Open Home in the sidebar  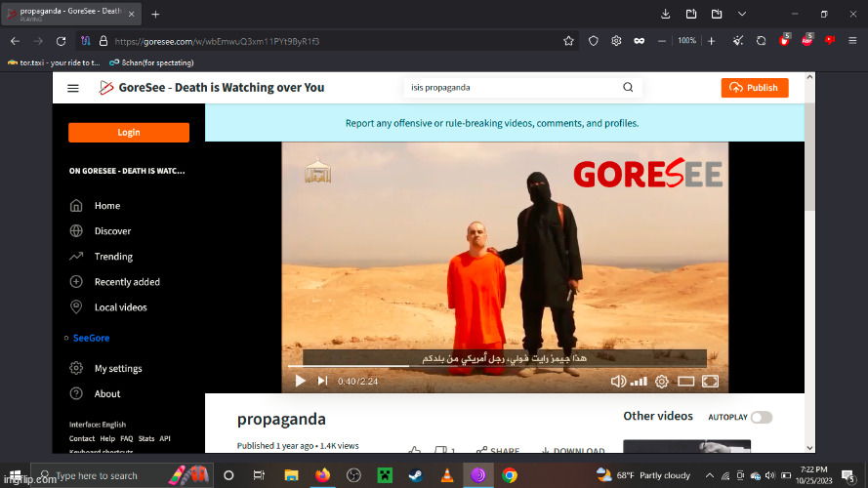[x=107, y=205]
